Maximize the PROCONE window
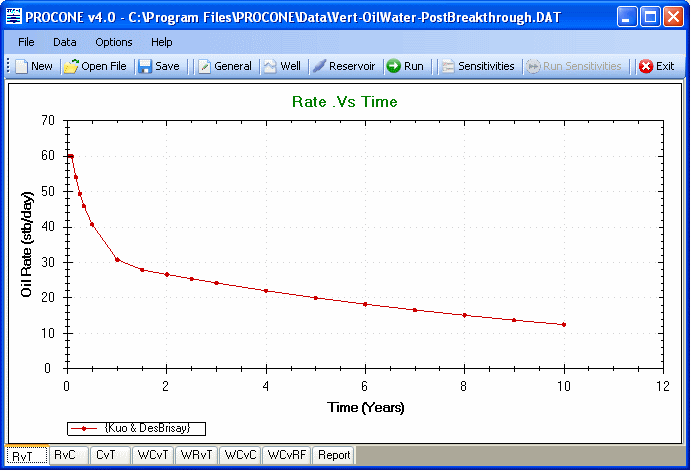The height and width of the screenshot is (471, 691). point(650,17)
